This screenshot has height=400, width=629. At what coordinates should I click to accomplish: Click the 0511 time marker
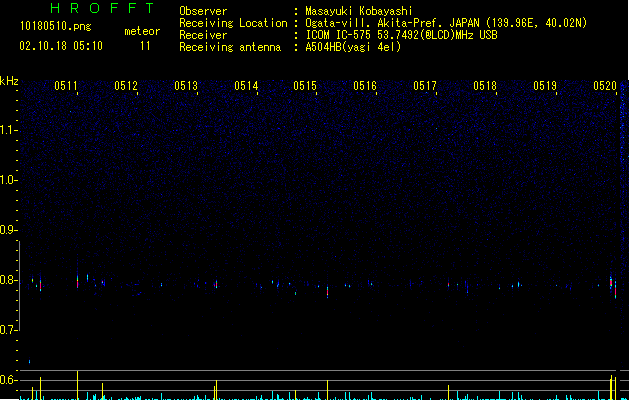(x=66, y=86)
